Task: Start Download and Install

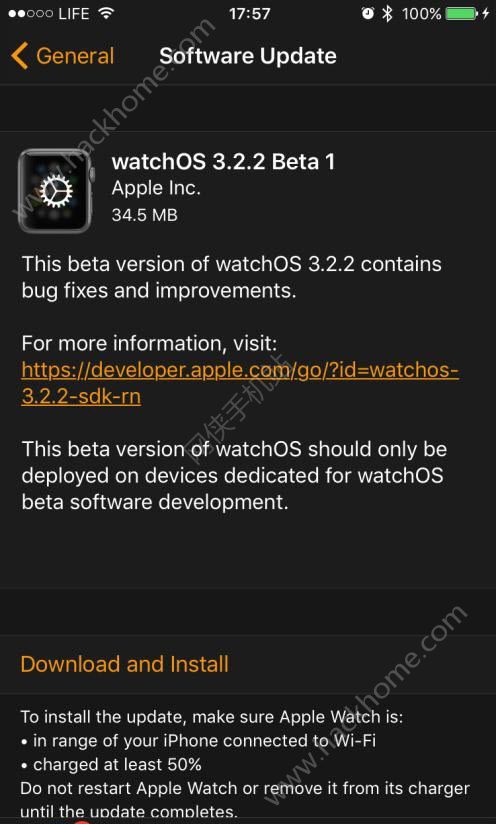Action: (125, 664)
